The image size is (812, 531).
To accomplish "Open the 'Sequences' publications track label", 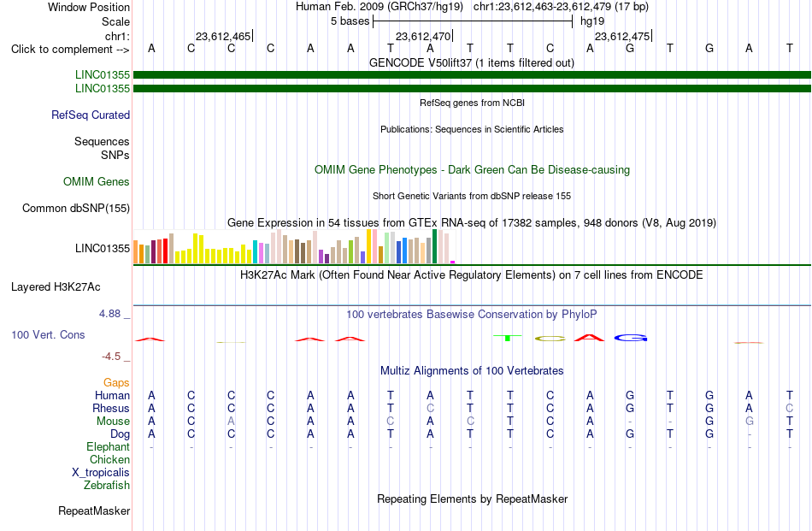I will [102, 141].
